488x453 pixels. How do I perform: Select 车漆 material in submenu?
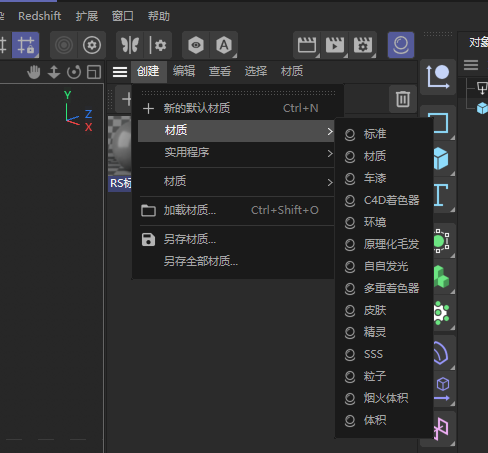(384, 178)
